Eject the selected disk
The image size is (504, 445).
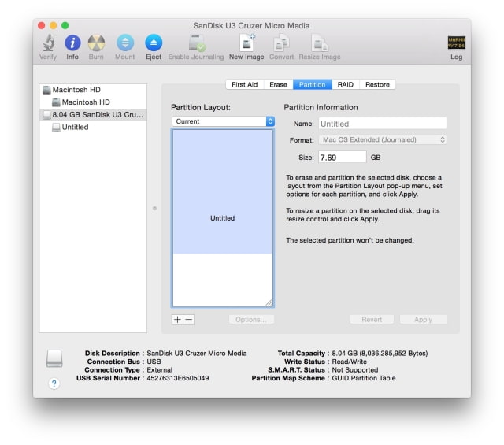[154, 43]
